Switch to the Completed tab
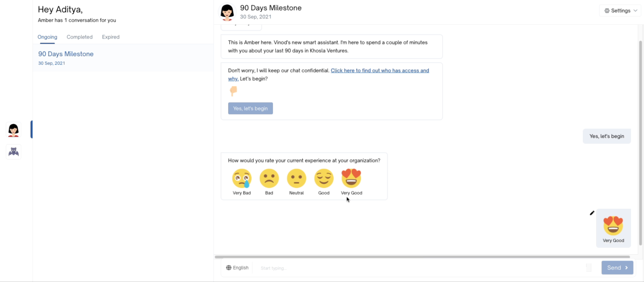644x282 pixels. 80,37
